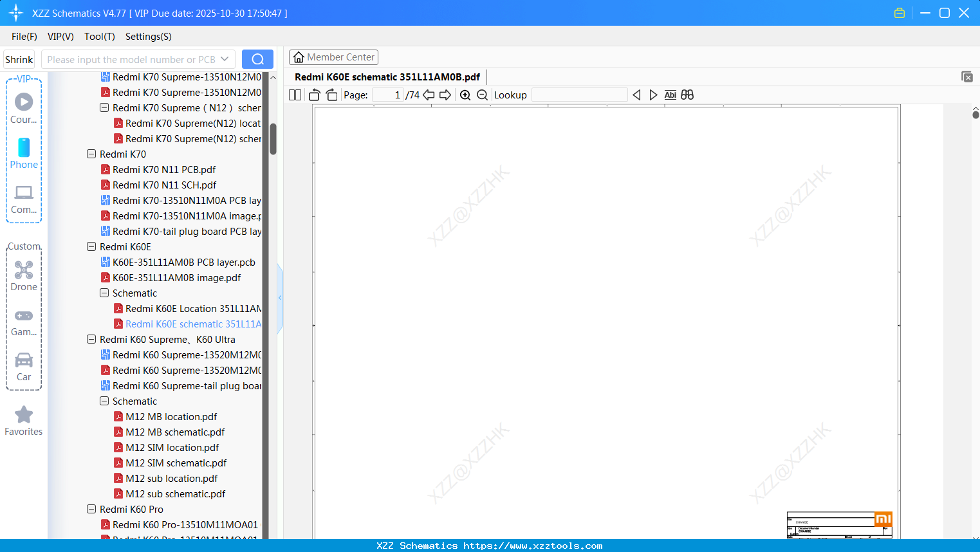
Task: Close the document tab panel icon
Action: coord(966,77)
